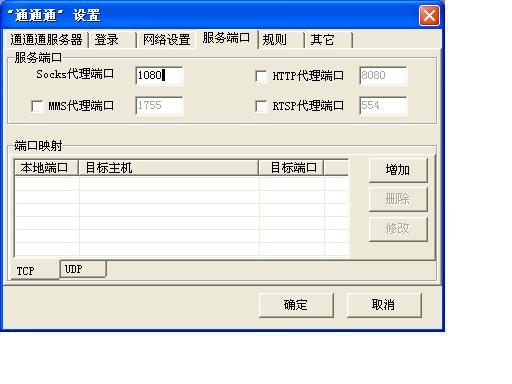Switch to the UDP port mapping tab
The height and width of the screenshot is (384, 512).
(x=83, y=269)
